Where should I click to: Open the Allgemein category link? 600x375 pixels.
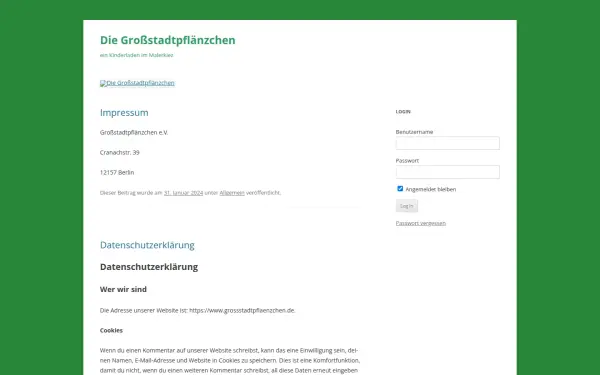coord(232,193)
